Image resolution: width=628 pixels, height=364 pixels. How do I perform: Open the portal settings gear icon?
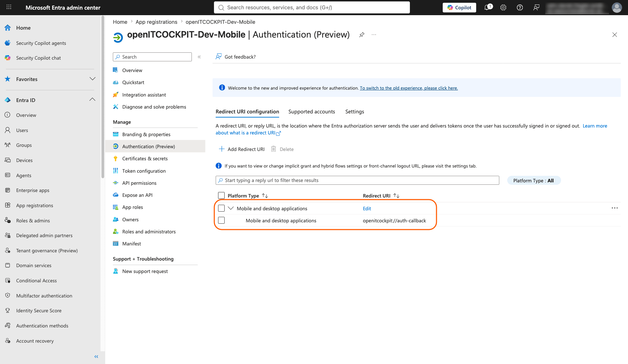click(503, 8)
